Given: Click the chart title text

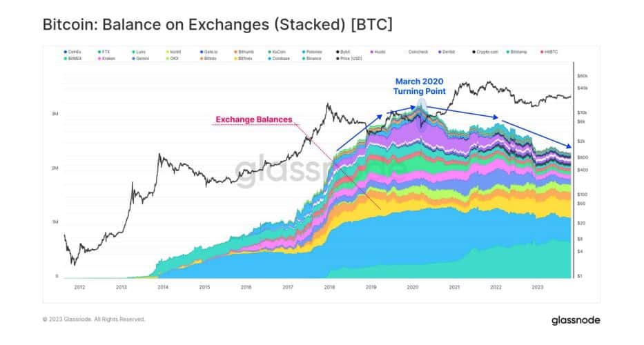Looking at the screenshot, I should [217, 26].
